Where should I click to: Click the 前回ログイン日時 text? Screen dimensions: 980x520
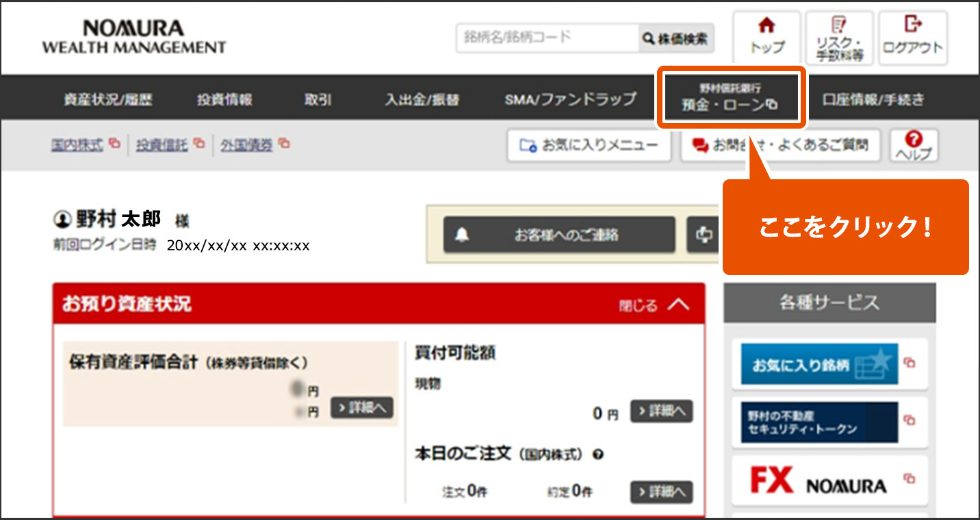(x=105, y=245)
